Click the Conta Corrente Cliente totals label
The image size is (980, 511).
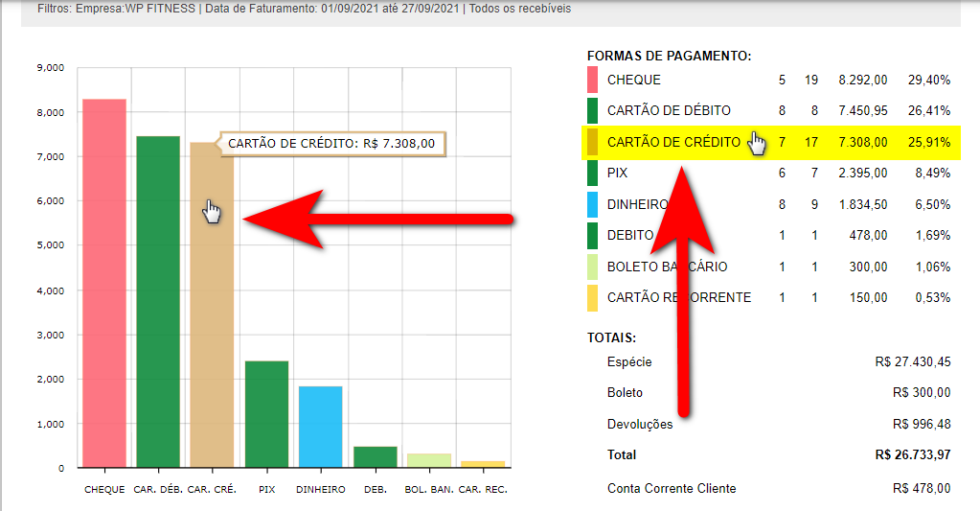coord(672,488)
